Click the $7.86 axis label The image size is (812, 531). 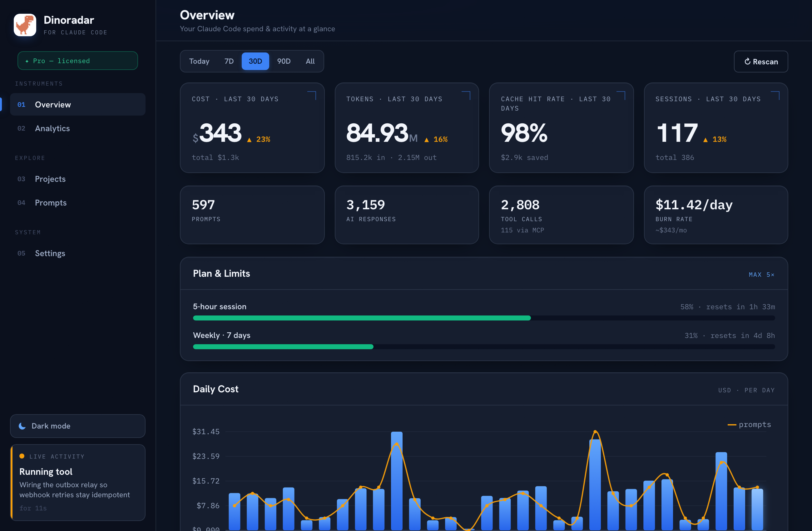[x=208, y=505]
